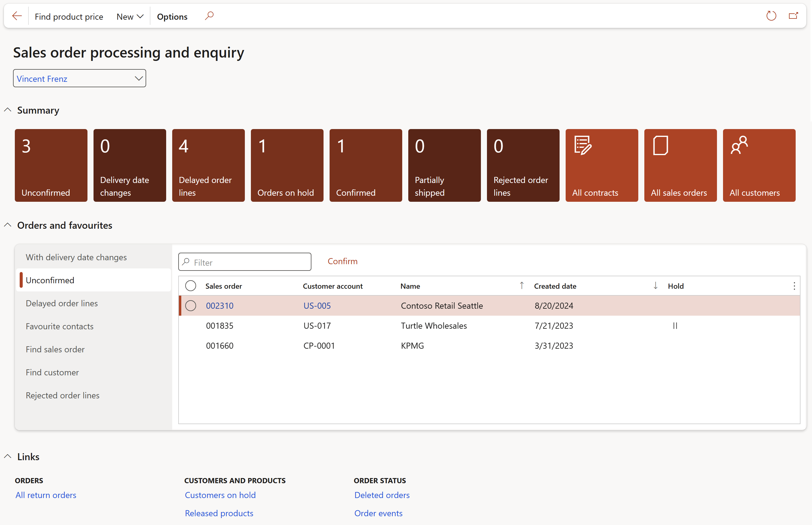
Task: Select the row checkbox for order 002310
Action: tap(190, 305)
